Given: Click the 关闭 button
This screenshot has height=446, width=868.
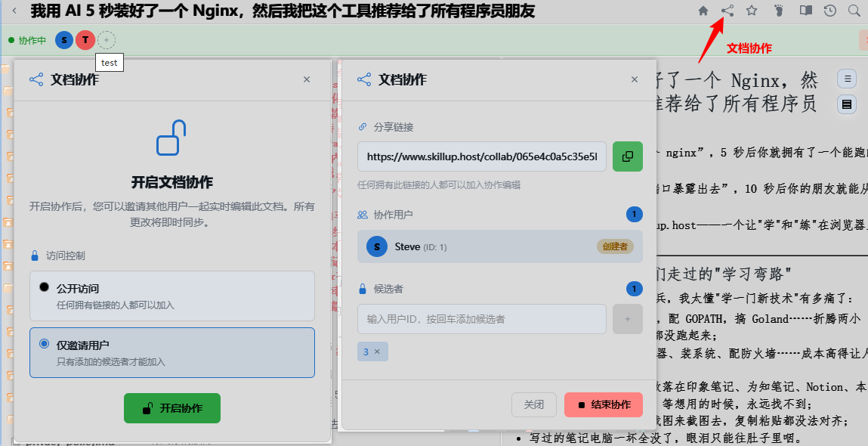Looking at the screenshot, I should click(533, 404).
